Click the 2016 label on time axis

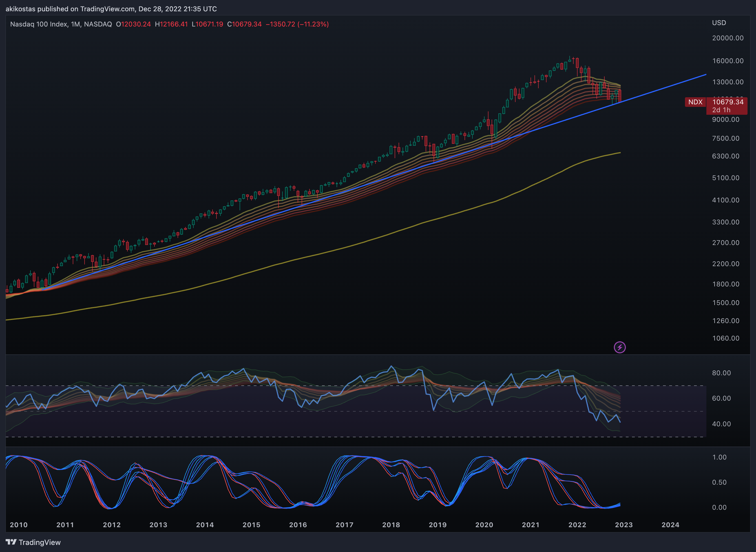[298, 525]
